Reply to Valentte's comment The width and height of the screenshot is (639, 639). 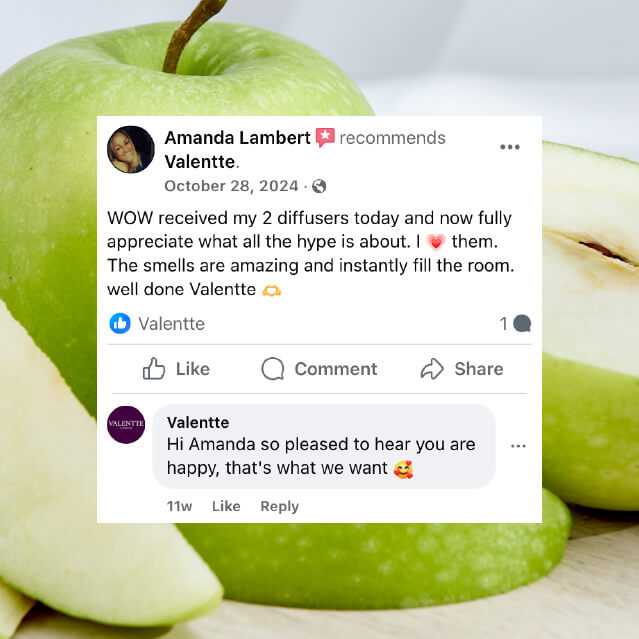pyautogui.click(x=280, y=506)
